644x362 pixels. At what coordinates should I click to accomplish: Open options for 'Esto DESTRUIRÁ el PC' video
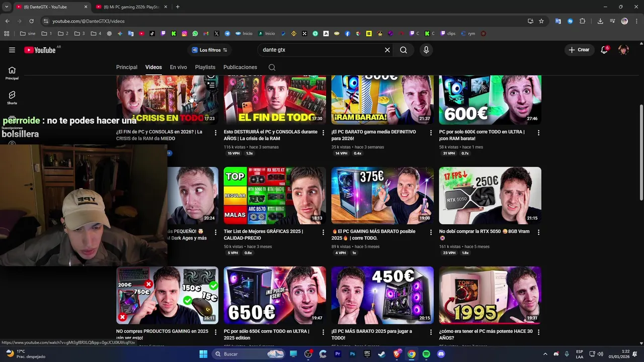coord(323,133)
